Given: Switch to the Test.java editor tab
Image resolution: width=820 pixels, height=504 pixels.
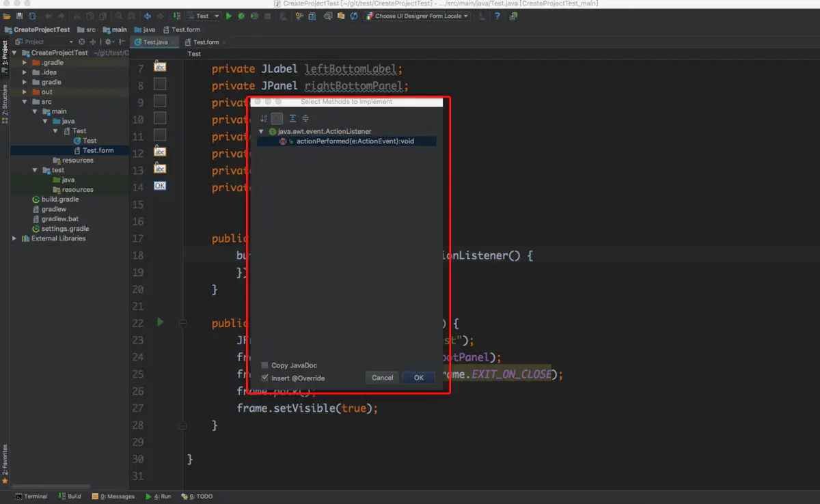Looking at the screenshot, I should tap(154, 42).
